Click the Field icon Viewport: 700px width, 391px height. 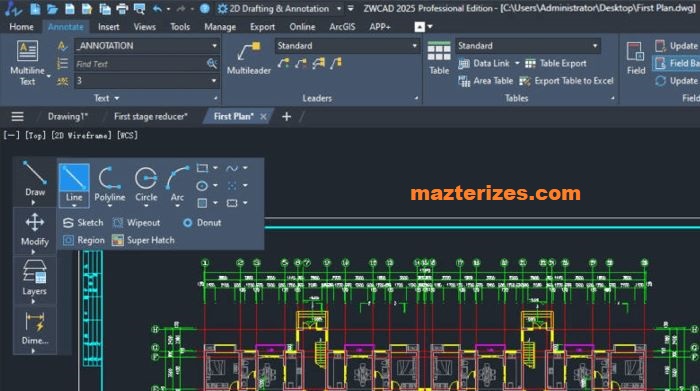pos(636,58)
